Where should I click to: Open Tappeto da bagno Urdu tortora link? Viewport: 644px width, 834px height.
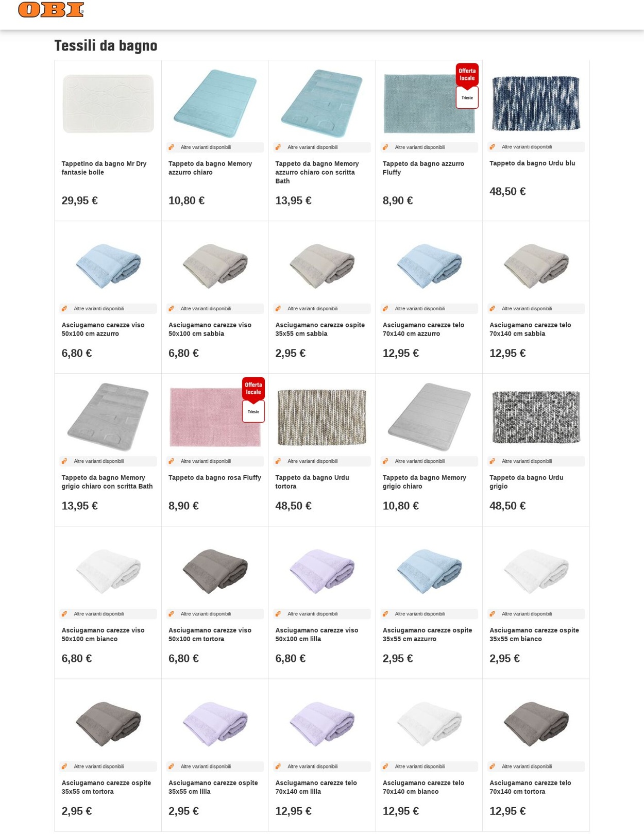(x=312, y=482)
